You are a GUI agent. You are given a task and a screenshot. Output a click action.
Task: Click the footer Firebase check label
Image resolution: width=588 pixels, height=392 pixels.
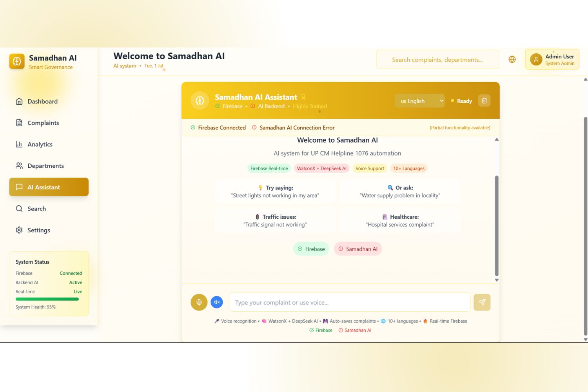pos(321,330)
